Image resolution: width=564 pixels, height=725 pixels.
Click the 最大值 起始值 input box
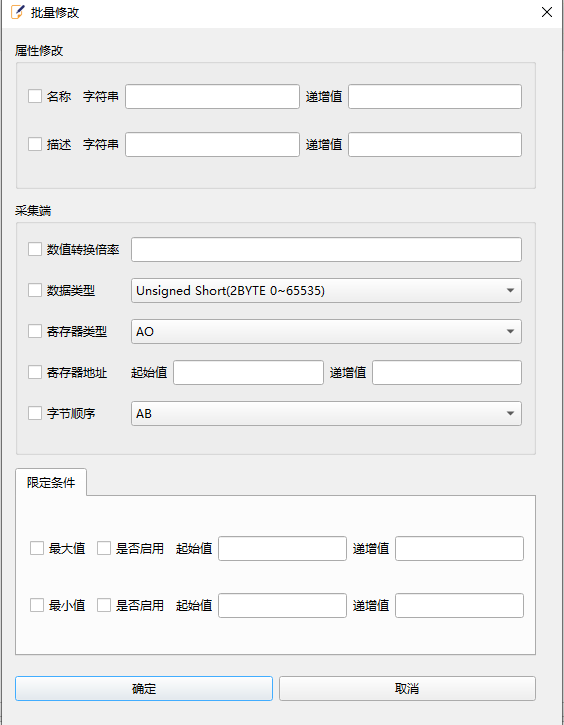[x=282, y=548]
